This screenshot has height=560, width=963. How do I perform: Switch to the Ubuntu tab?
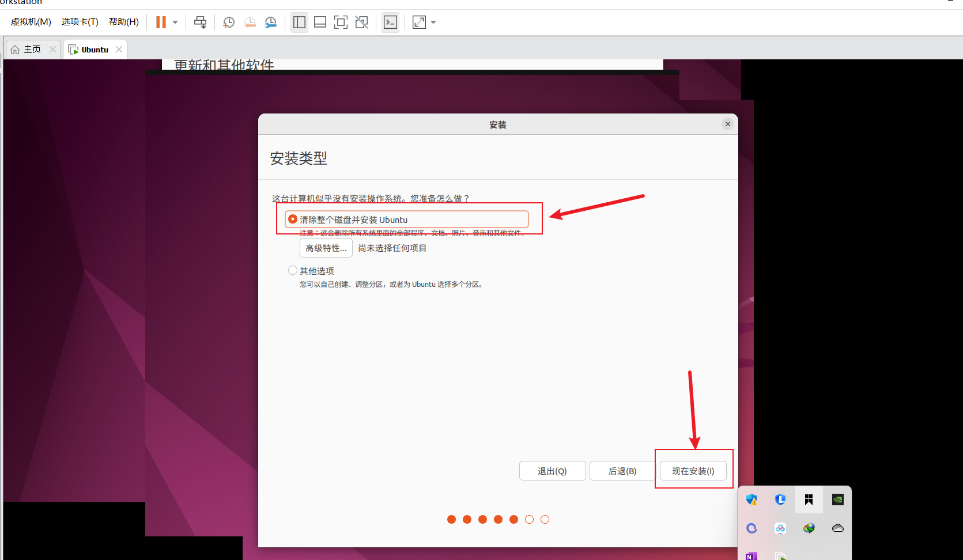[95, 50]
